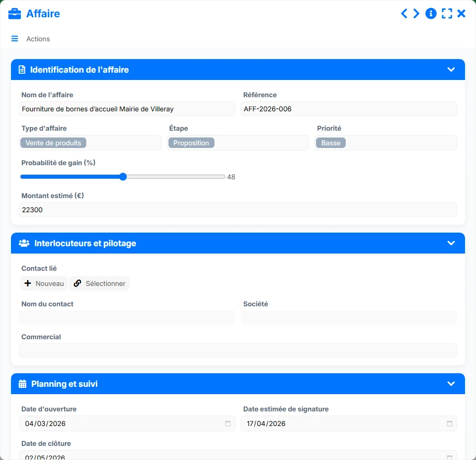The image size is (476, 460).
Task: Click the Société field
Action: (349, 318)
